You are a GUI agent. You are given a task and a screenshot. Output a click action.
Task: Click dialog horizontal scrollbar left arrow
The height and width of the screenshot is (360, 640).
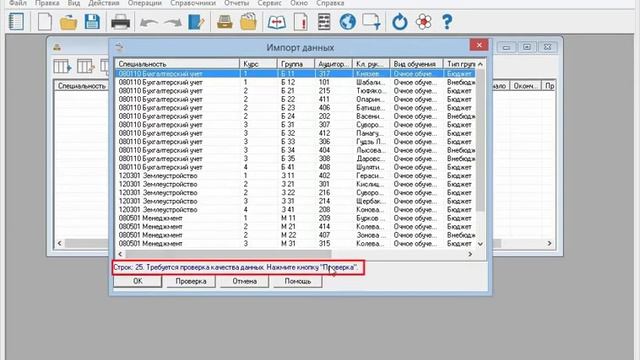pyautogui.click(x=120, y=254)
